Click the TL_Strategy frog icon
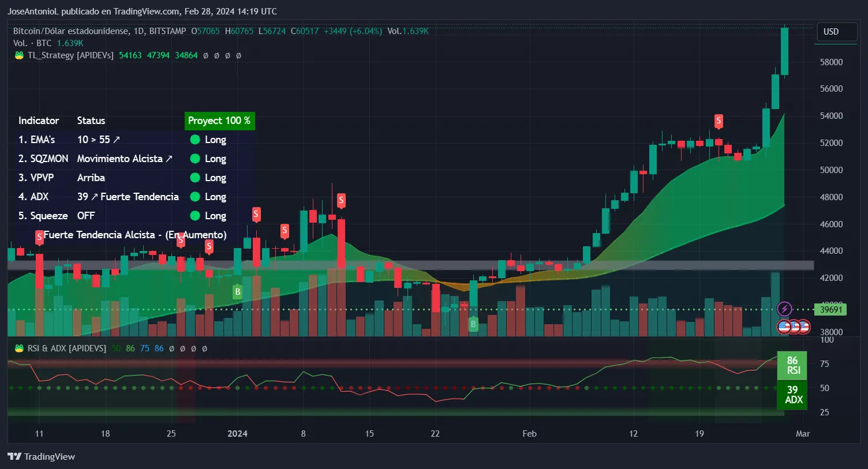This screenshot has width=868, height=469. tap(19, 55)
